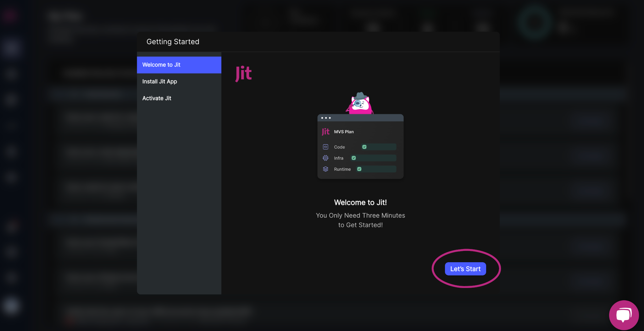Click the Runtime layers icon in MVS Plan
The width and height of the screenshot is (644, 331).
(325, 169)
